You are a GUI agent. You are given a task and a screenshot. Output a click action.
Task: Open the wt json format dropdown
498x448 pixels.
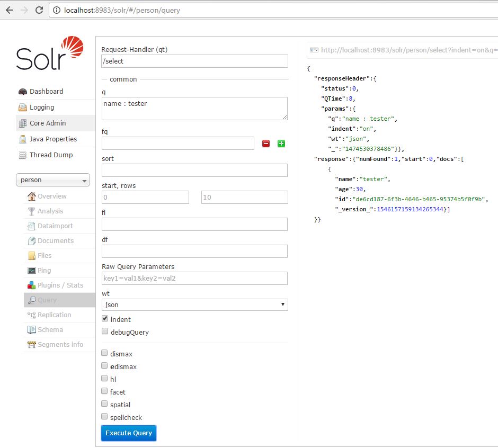pyautogui.click(x=194, y=305)
